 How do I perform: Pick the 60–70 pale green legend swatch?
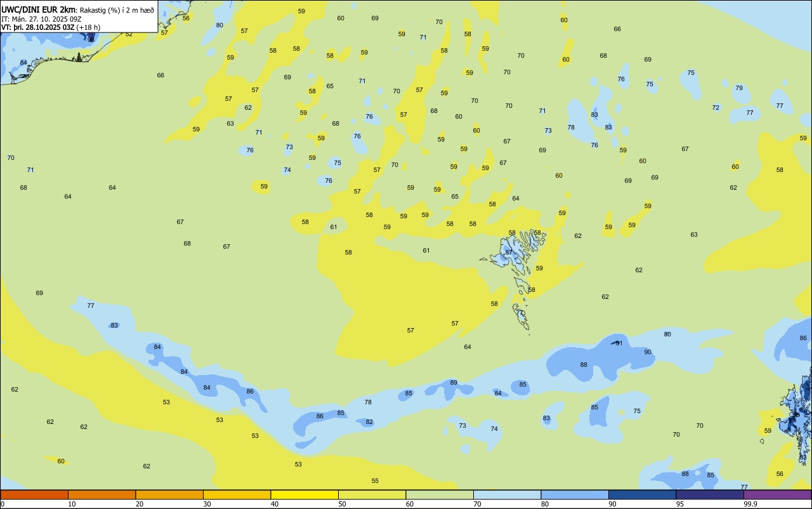point(440,494)
